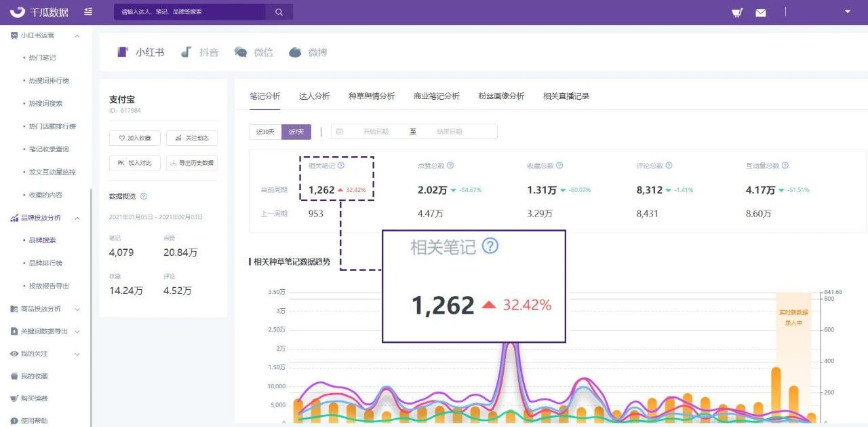Open 品牌排行榜 in the sidebar
The width and height of the screenshot is (868, 427).
click(x=45, y=263)
